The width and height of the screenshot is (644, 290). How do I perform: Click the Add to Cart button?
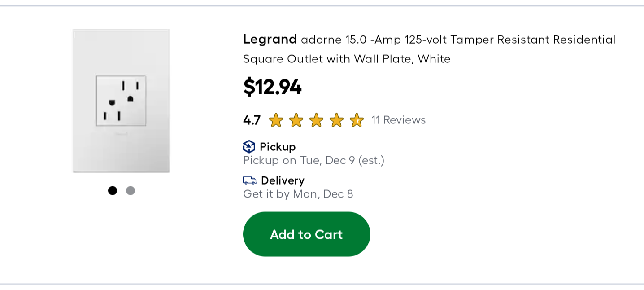pyautogui.click(x=306, y=234)
